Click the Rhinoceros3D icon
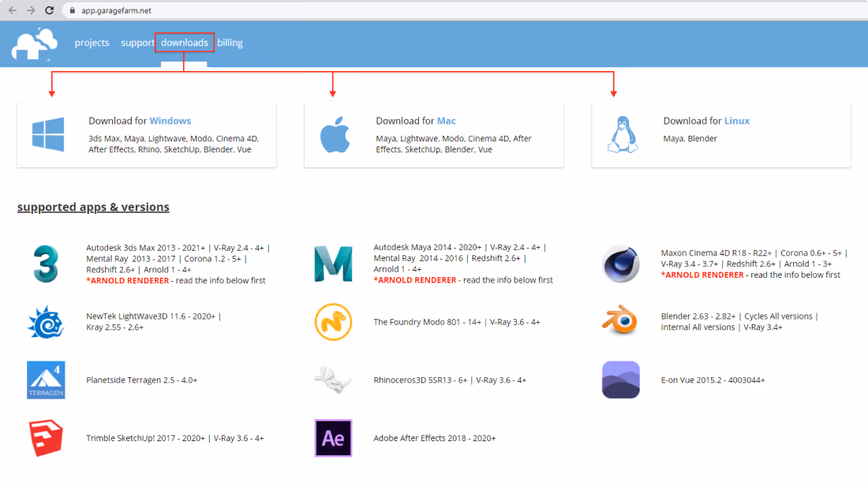Screen dimensions: 868x483 [333, 380]
